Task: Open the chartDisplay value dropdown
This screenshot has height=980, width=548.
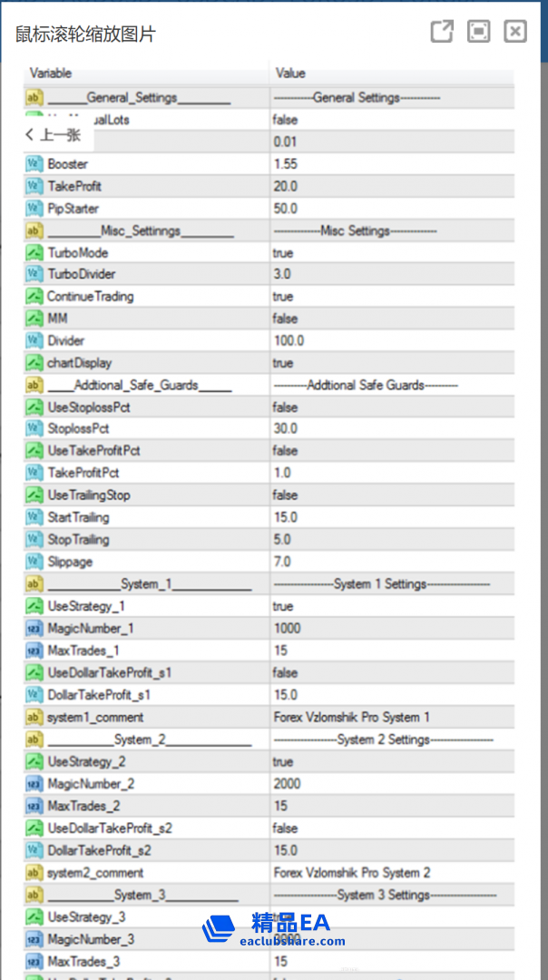Action: tap(283, 363)
